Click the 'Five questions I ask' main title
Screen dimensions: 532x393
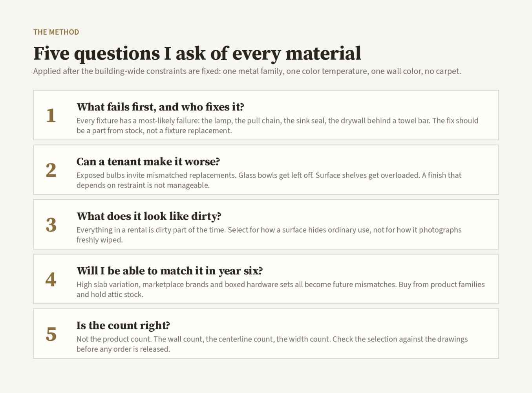pos(197,53)
